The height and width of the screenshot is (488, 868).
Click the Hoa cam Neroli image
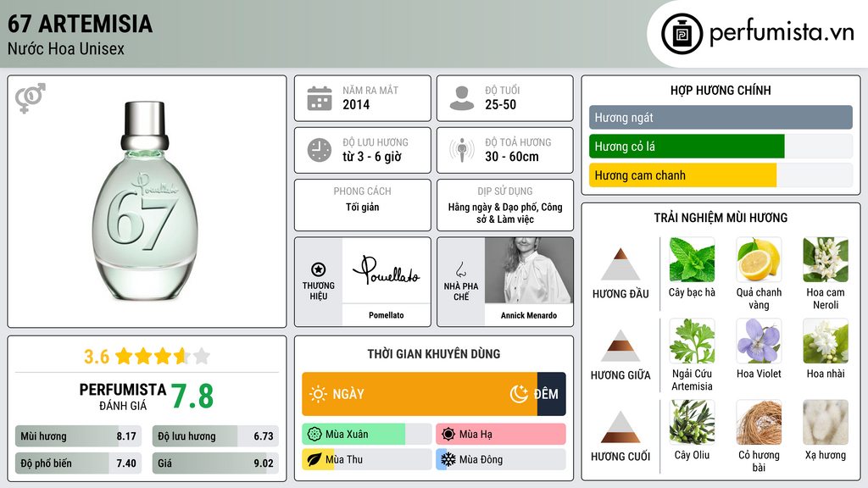click(826, 259)
